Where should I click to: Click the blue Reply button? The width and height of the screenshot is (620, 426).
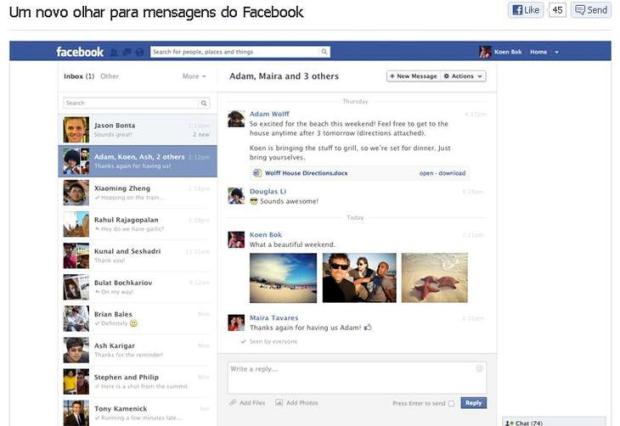474,403
